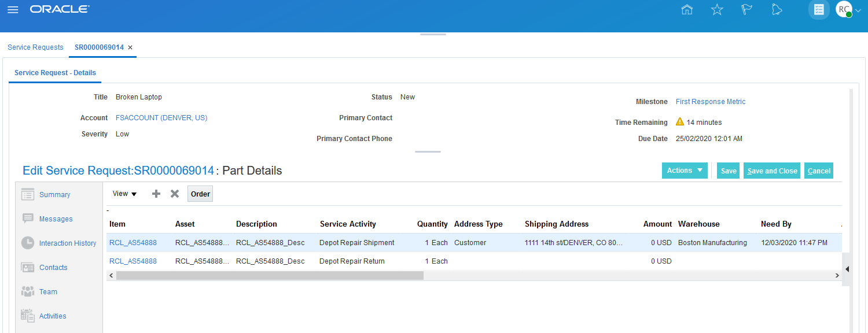Open the Actions dropdown menu
This screenshot has height=333, width=868.
point(685,171)
